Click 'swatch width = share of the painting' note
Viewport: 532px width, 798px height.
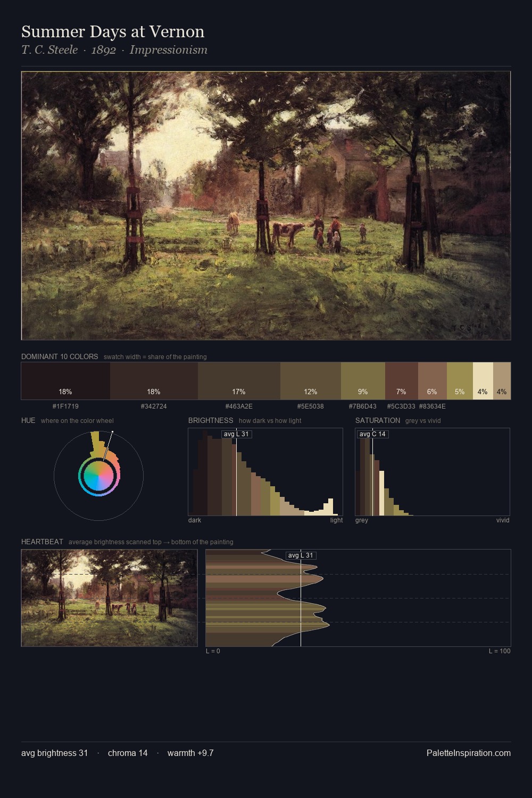click(155, 357)
